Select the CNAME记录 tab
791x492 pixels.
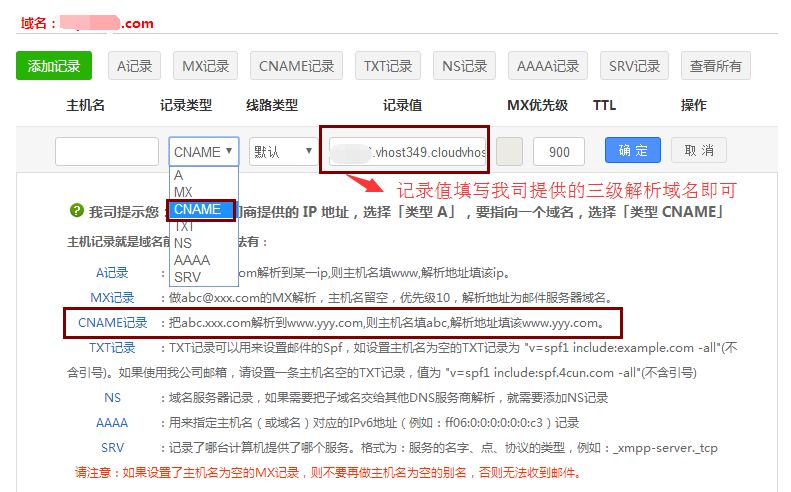click(x=296, y=66)
